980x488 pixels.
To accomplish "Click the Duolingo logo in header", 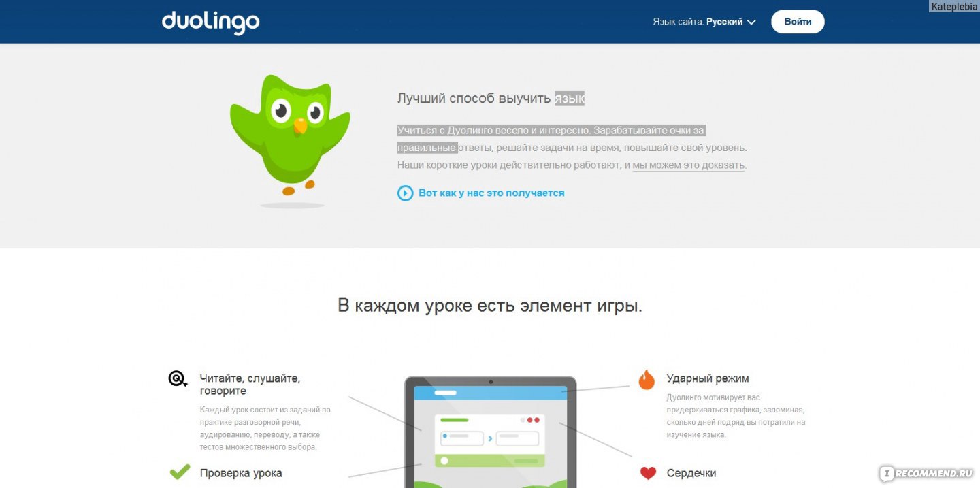I will 210,22.
